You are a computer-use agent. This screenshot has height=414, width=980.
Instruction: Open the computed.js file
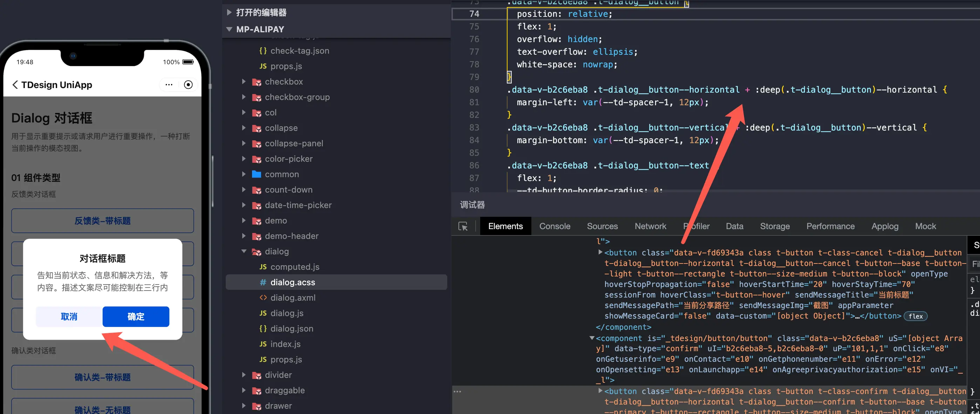tap(294, 267)
